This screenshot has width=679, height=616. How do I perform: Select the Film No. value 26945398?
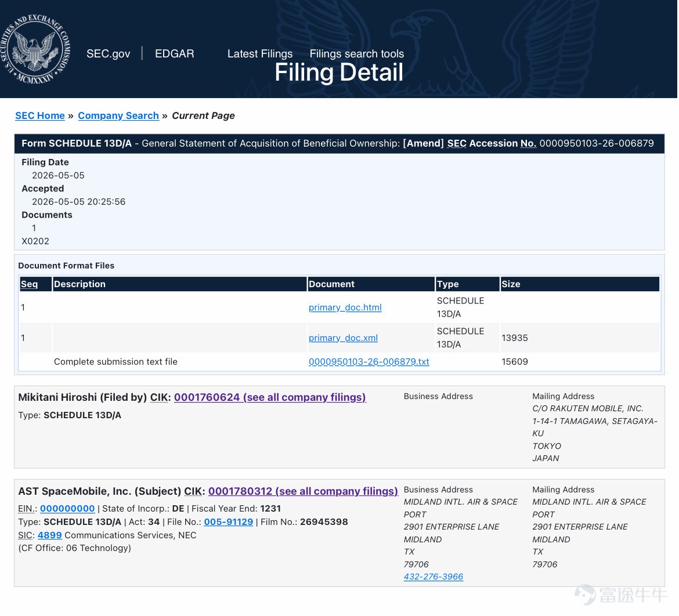point(324,521)
